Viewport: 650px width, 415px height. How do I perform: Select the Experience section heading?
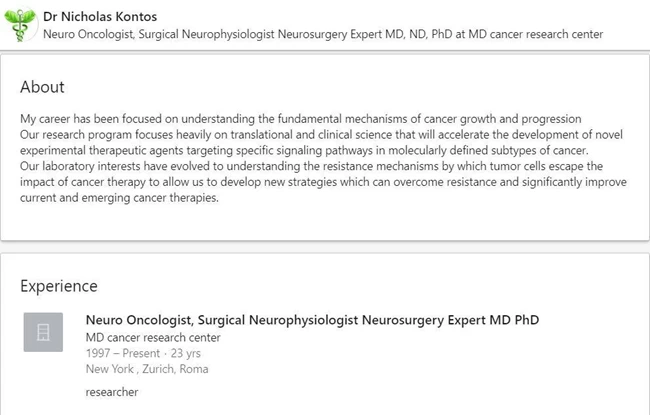pos(59,286)
